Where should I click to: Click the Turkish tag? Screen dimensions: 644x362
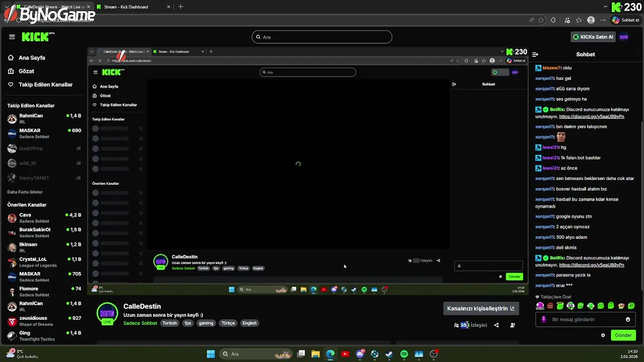click(x=170, y=323)
